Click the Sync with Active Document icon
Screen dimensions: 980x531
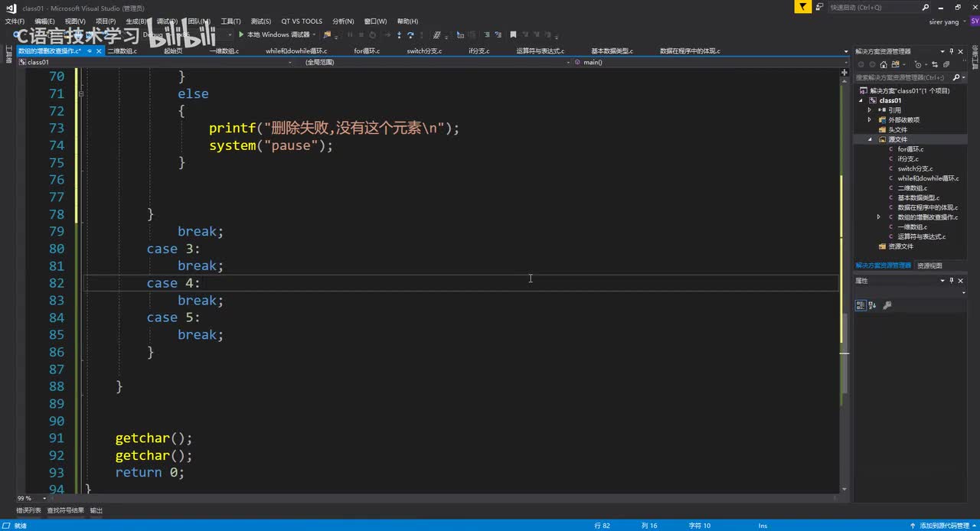pyautogui.click(x=934, y=64)
